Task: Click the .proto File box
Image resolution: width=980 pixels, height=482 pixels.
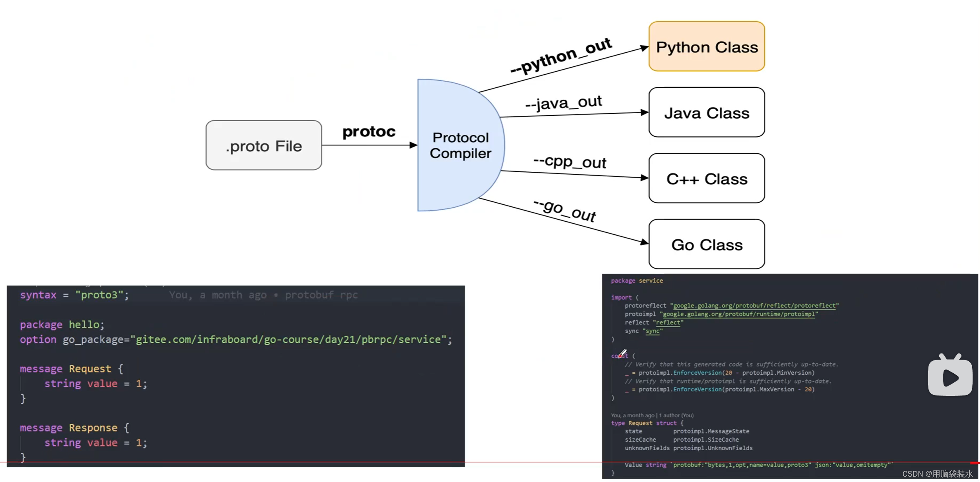Action: pyautogui.click(x=264, y=145)
